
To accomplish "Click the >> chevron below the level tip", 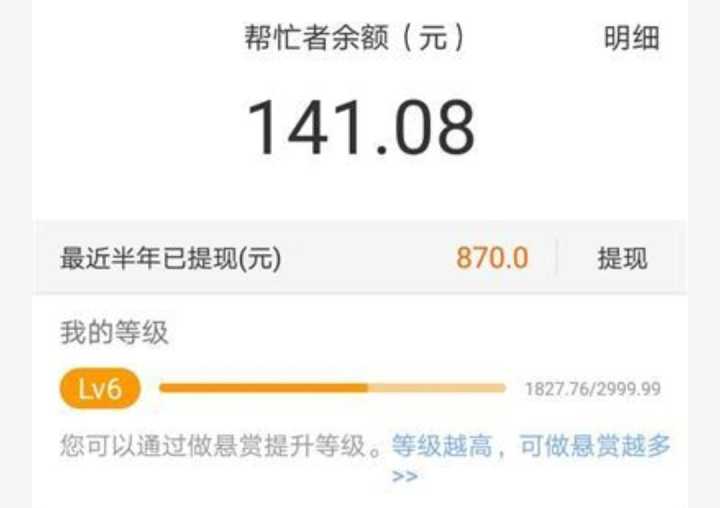I will tap(405, 475).
